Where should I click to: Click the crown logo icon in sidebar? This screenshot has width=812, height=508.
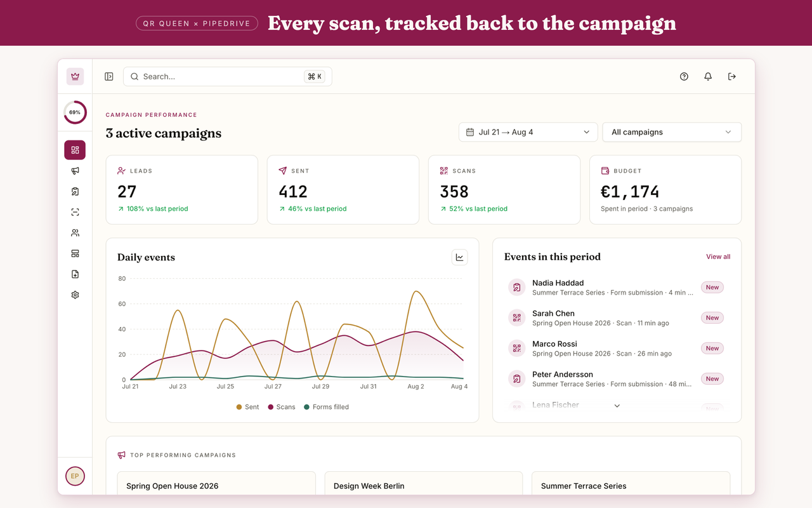point(75,76)
